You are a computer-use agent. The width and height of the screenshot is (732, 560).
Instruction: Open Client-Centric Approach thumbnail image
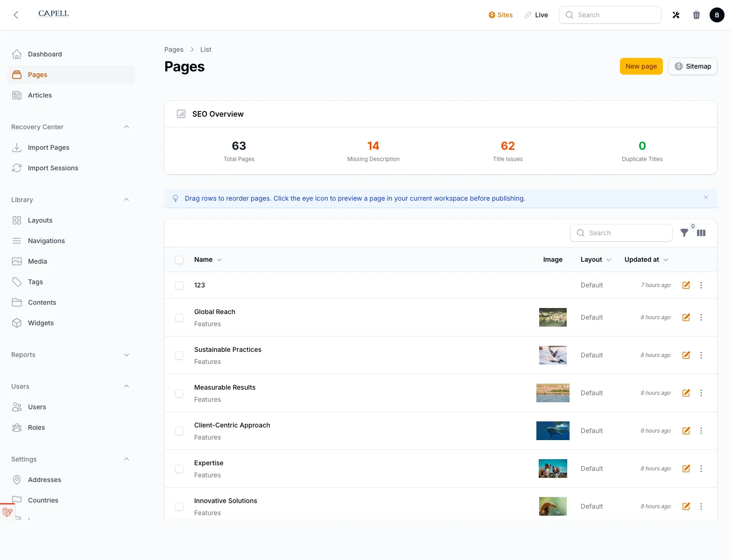553,431
